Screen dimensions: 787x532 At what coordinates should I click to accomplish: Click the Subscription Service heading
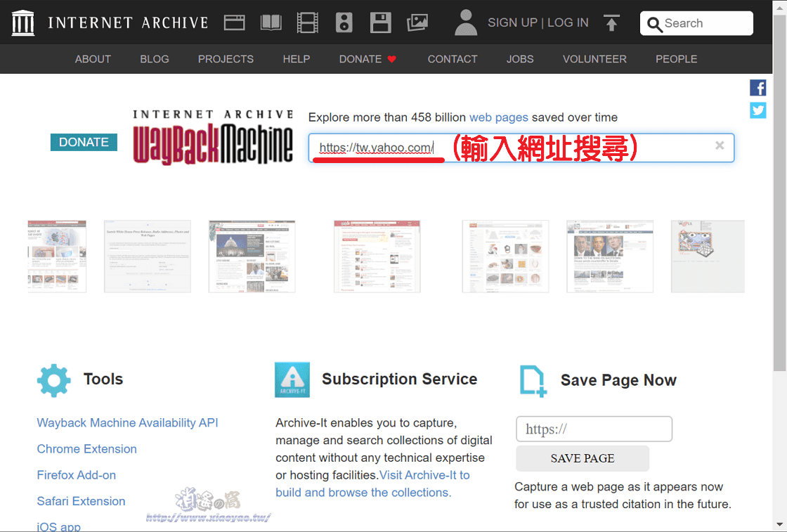(x=400, y=379)
